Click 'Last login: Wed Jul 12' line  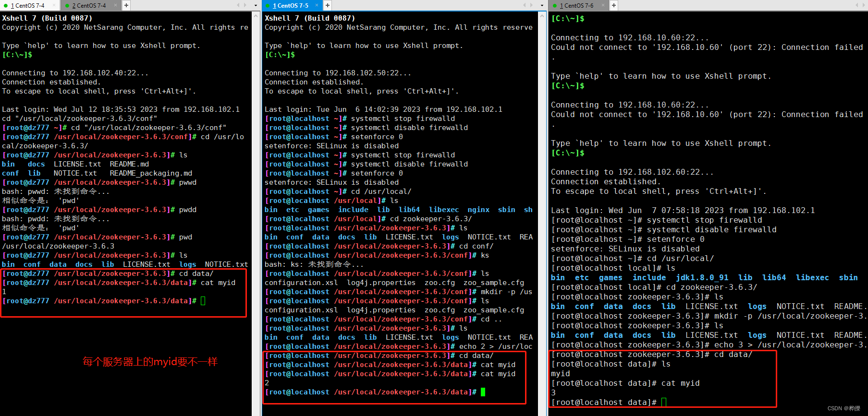[121, 109]
